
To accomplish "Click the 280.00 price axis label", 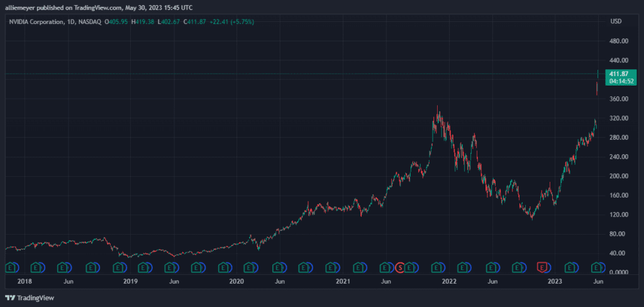I will click(x=619, y=138).
